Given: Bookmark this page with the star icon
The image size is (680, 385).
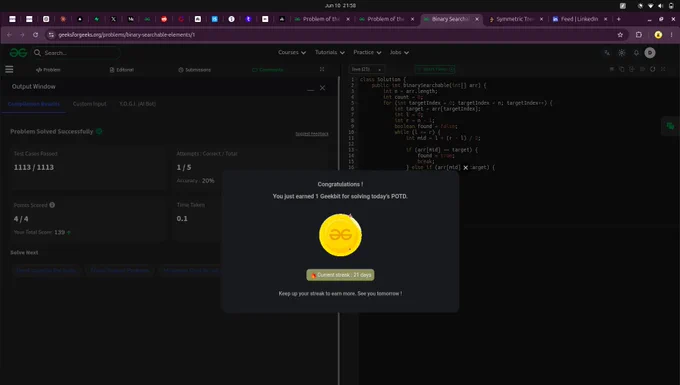Looking at the screenshot, I should [x=620, y=35].
